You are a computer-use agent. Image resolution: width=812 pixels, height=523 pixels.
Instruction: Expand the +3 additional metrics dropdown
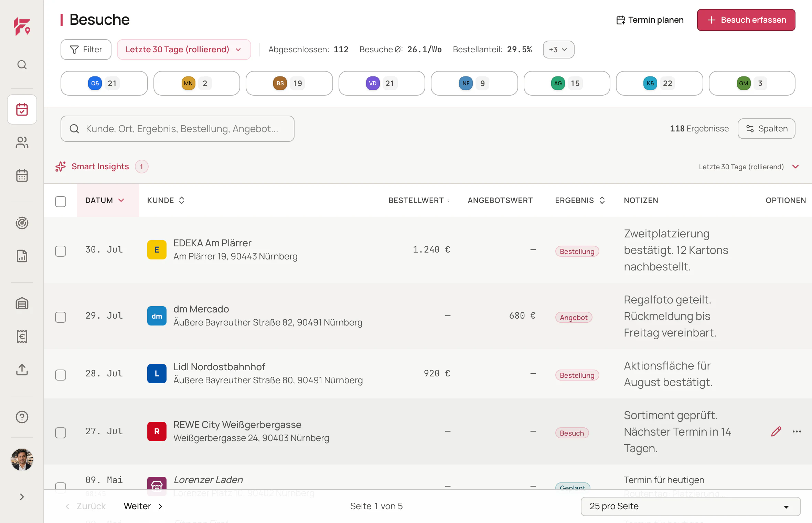click(x=558, y=50)
